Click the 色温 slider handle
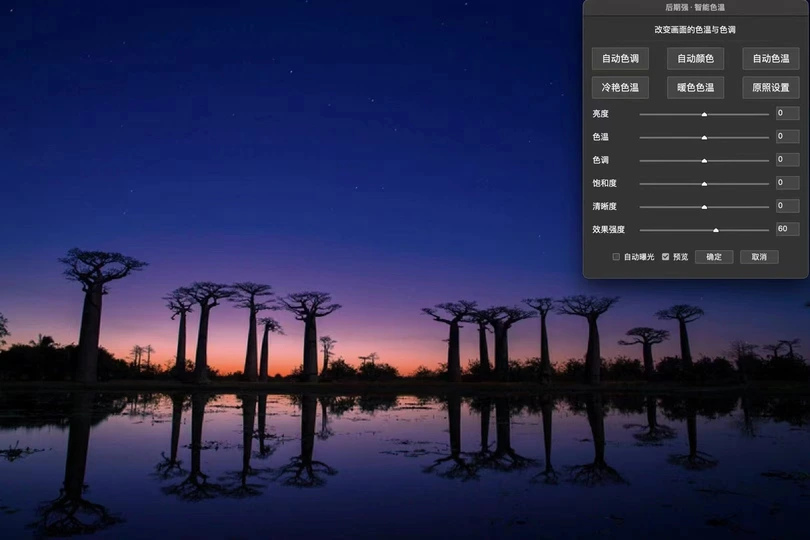Screen dimensions: 810x540 [704, 137]
